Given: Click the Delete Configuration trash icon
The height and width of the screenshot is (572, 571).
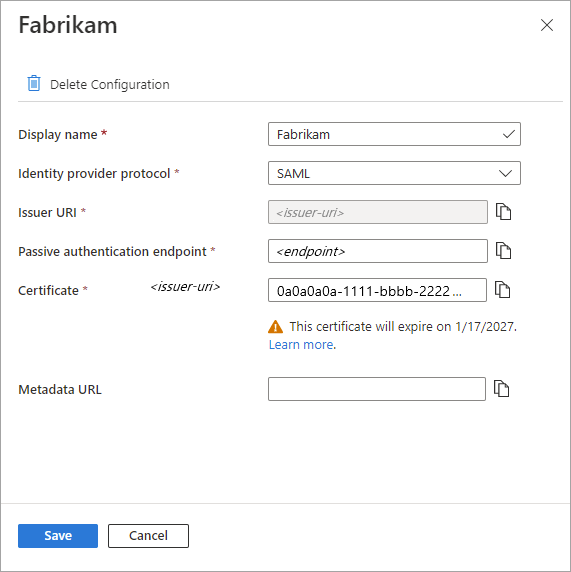Looking at the screenshot, I should (34, 84).
